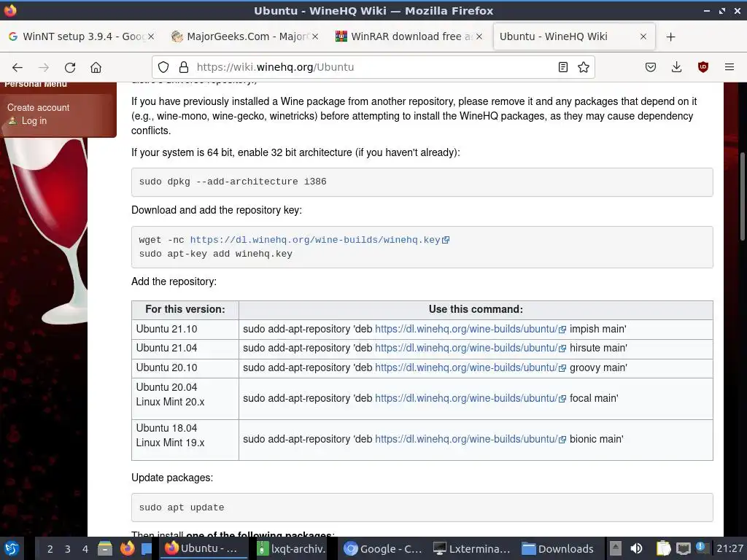Viewport: 747px width, 560px height.
Task: Launch file manager from panel quicklaunch
Action: pos(105,548)
